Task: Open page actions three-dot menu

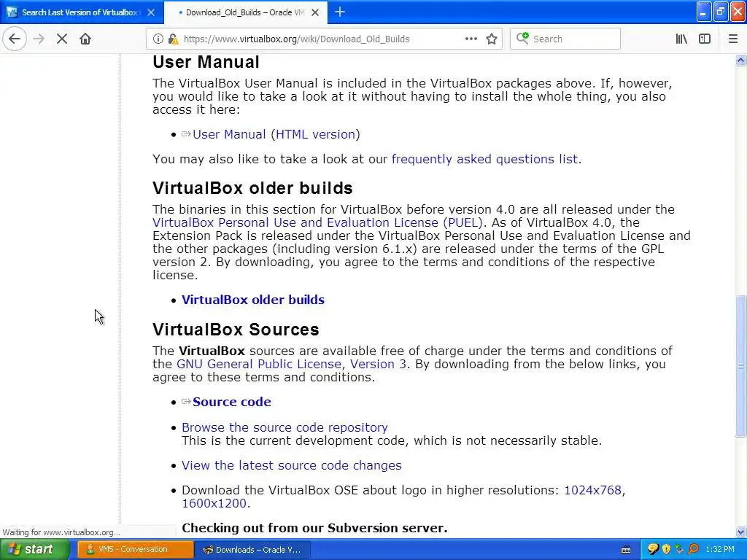Action: (471, 39)
